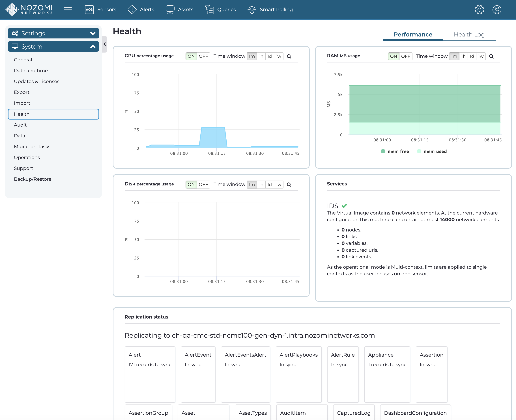Click the RAM chart magnifier icon

(x=491, y=56)
